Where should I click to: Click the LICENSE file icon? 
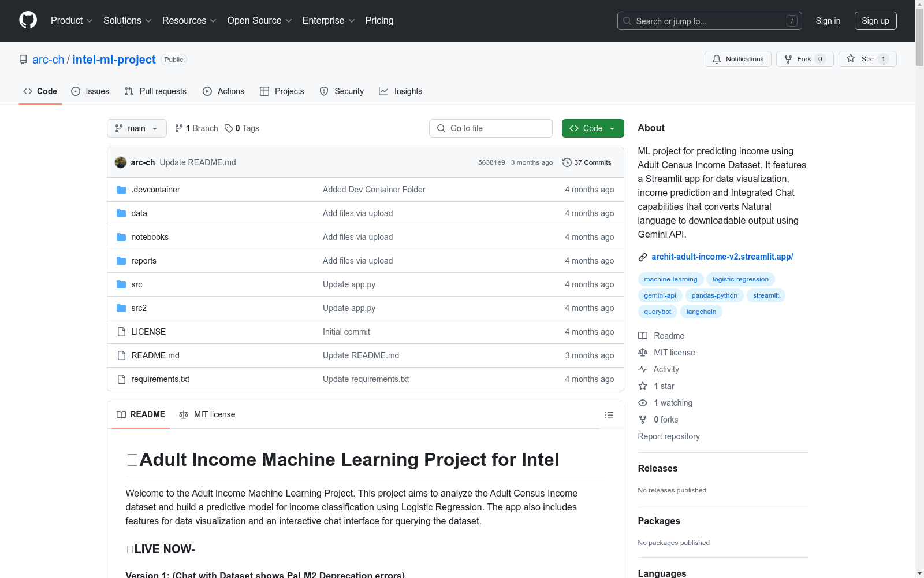point(121,332)
